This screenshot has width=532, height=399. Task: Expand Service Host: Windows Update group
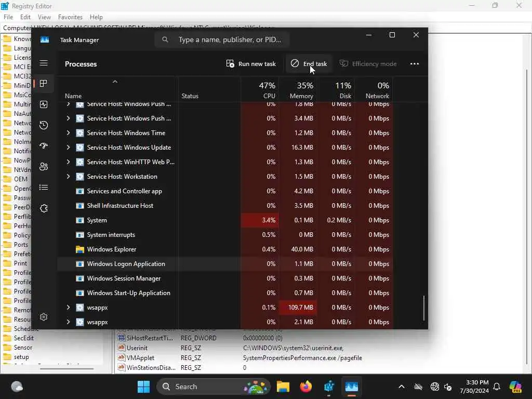click(x=68, y=147)
